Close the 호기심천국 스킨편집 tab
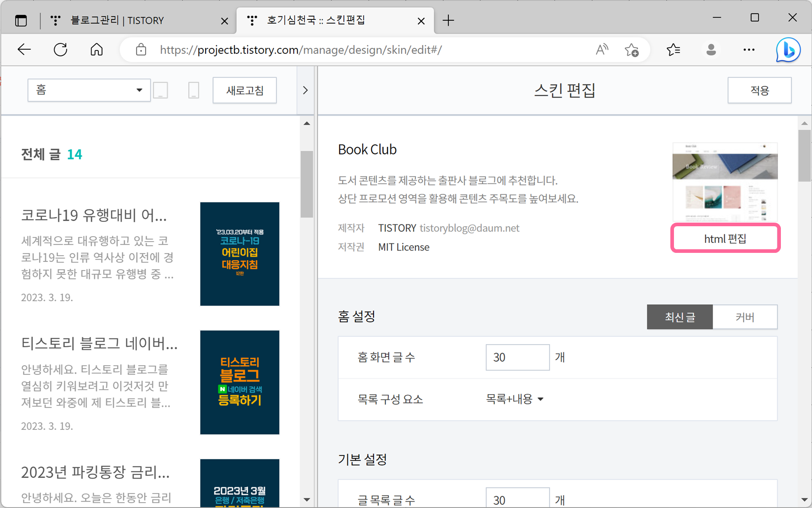The height and width of the screenshot is (508, 812). coord(421,21)
